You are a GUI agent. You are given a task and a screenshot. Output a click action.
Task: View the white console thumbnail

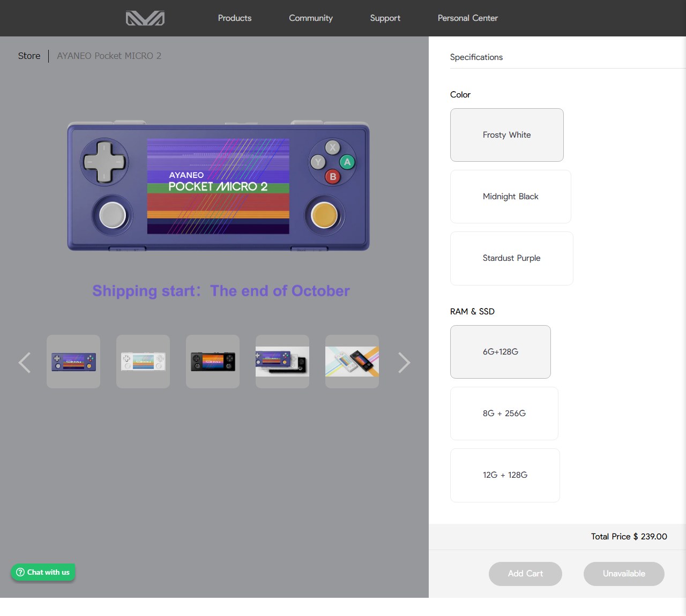(x=143, y=362)
